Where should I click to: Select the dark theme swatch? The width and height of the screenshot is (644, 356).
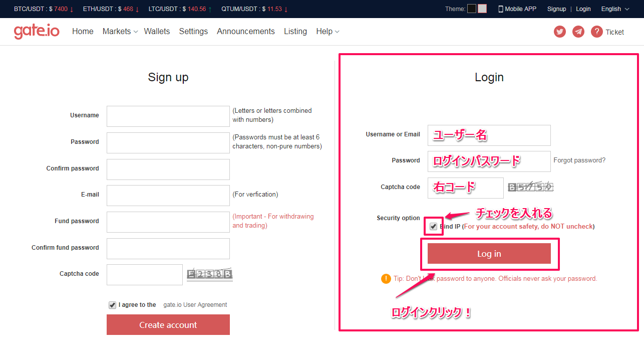(472, 9)
